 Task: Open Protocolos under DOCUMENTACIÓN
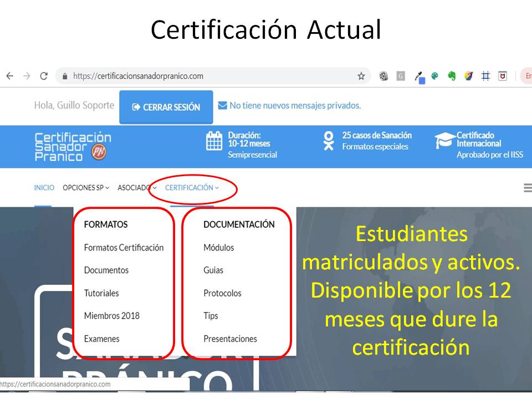click(222, 293)
